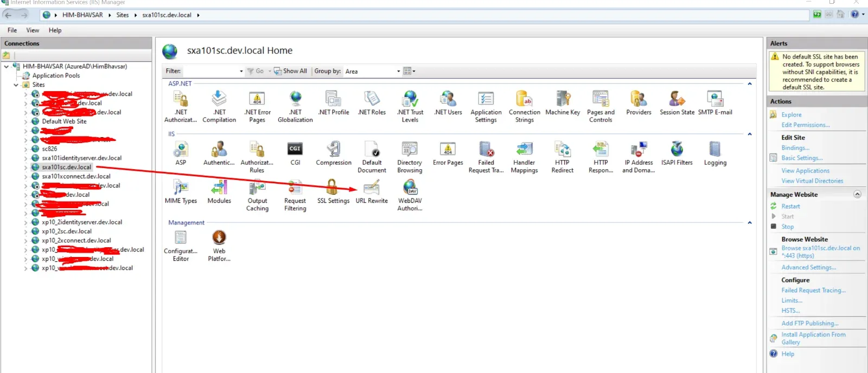Browse sxa101sc.dev.local on port 443

coord(820,252)
